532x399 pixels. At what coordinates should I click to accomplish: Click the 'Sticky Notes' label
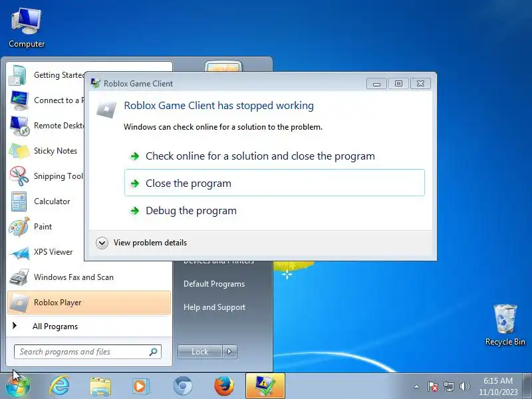click(55, 151)
